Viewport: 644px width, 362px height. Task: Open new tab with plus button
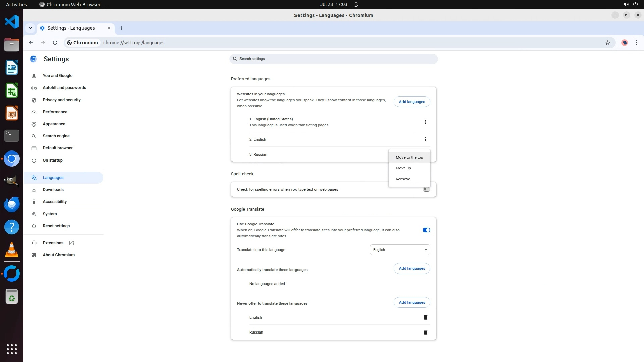pos(121,28)
